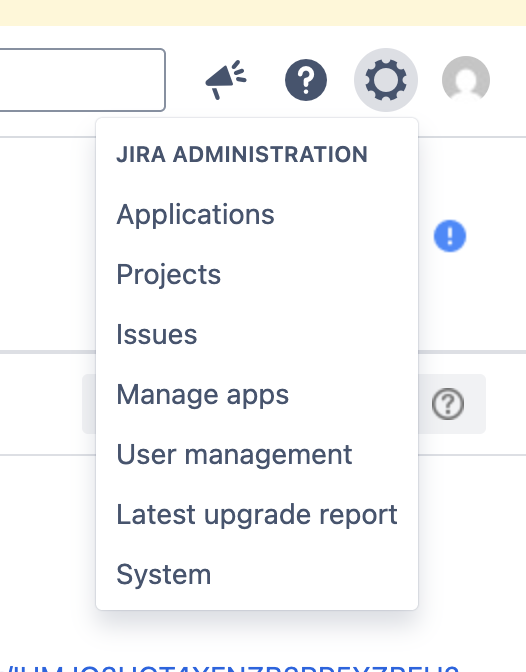
Task: Open the Help question mark menu
Action: click(306, 80)
